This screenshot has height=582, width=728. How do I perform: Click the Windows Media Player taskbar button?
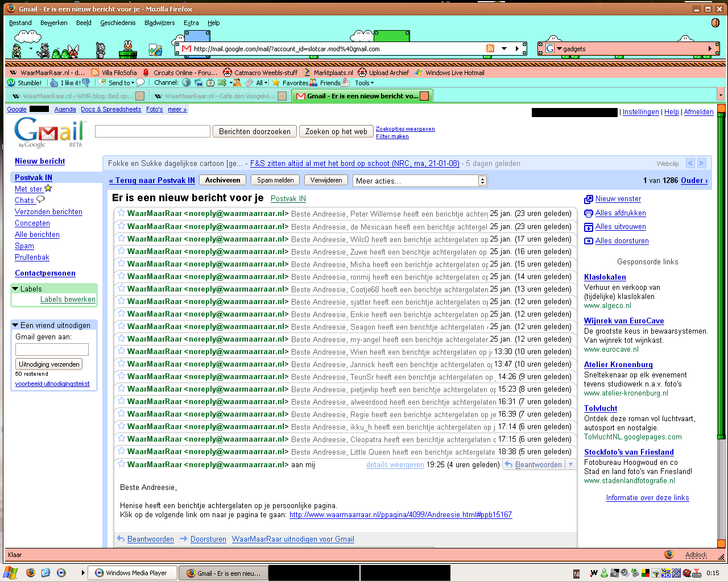point(131,573)
